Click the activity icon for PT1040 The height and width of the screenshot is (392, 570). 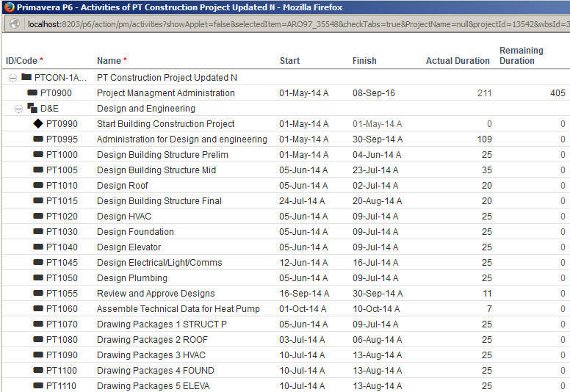[x=38, y=247]
